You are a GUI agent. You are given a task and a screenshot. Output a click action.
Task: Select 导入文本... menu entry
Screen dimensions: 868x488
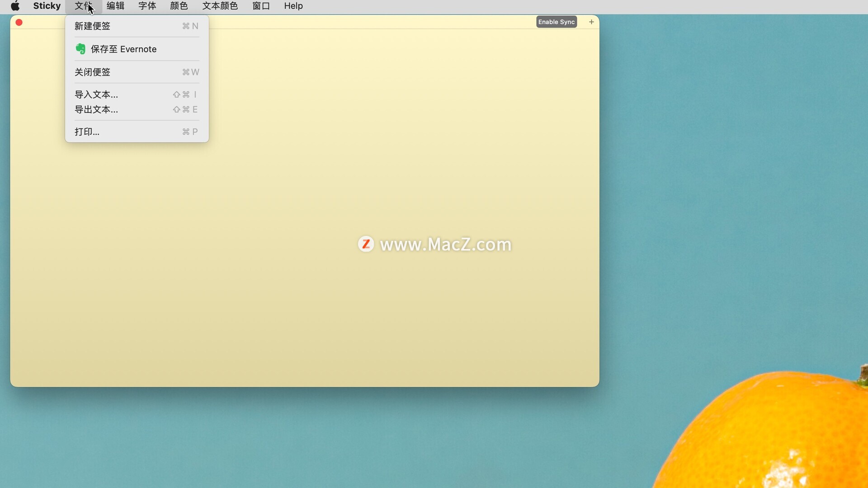pos(137,94)
